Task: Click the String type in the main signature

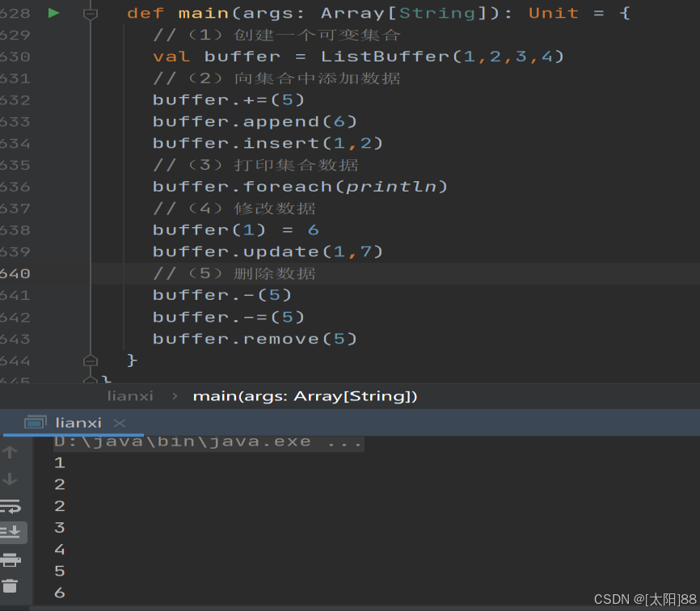Action: (x=436, y=14)
